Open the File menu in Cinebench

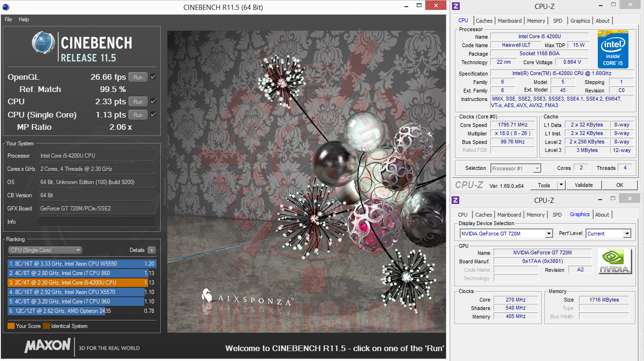[x=8, y=19]
